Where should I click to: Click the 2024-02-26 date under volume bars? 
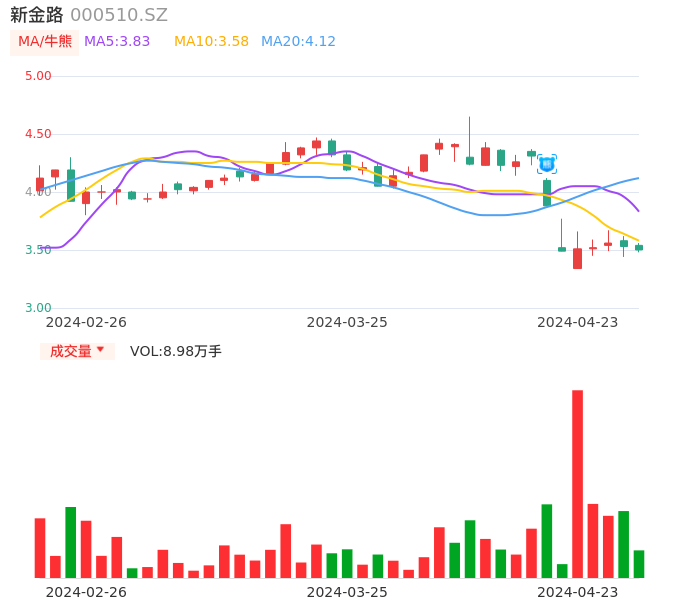(86, 592)
